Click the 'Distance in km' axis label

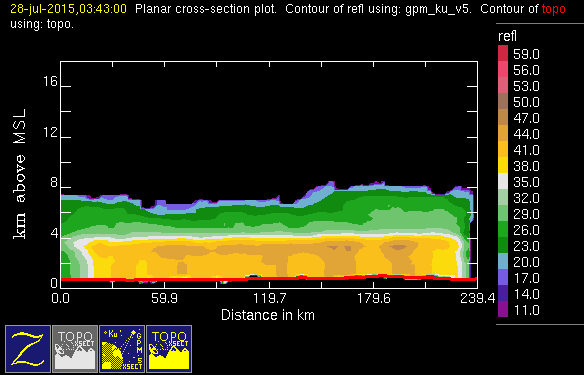(268, 315)
